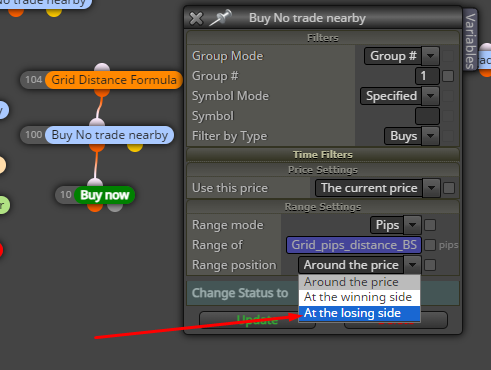Toggle the Range mode checkbox
The height and width of the screenshot is (370, 491).
click(x=430, y=225)
